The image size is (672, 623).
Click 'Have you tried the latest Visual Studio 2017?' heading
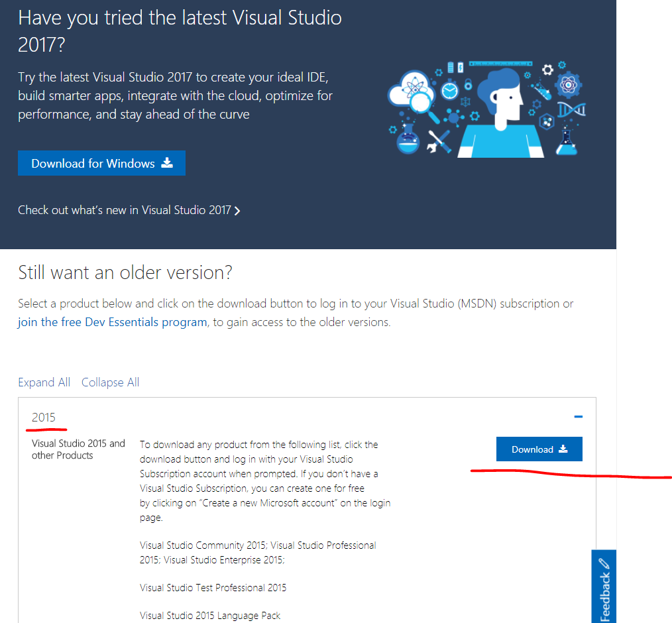click(180, 31)
